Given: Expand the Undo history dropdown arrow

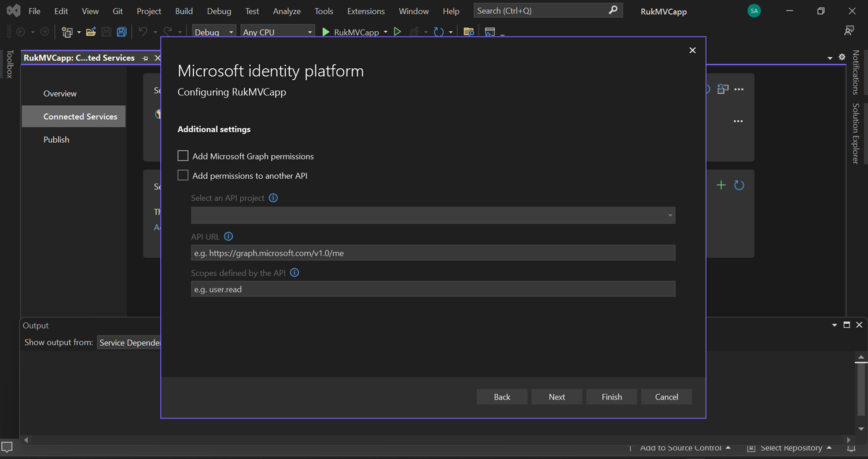Looking at the screenshot, I should coord(155,32).
